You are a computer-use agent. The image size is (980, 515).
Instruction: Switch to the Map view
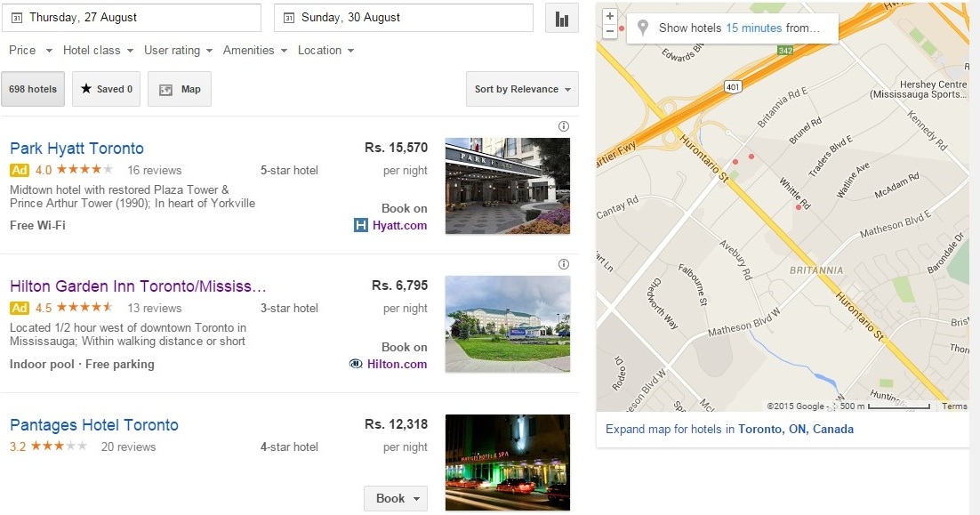180,89
